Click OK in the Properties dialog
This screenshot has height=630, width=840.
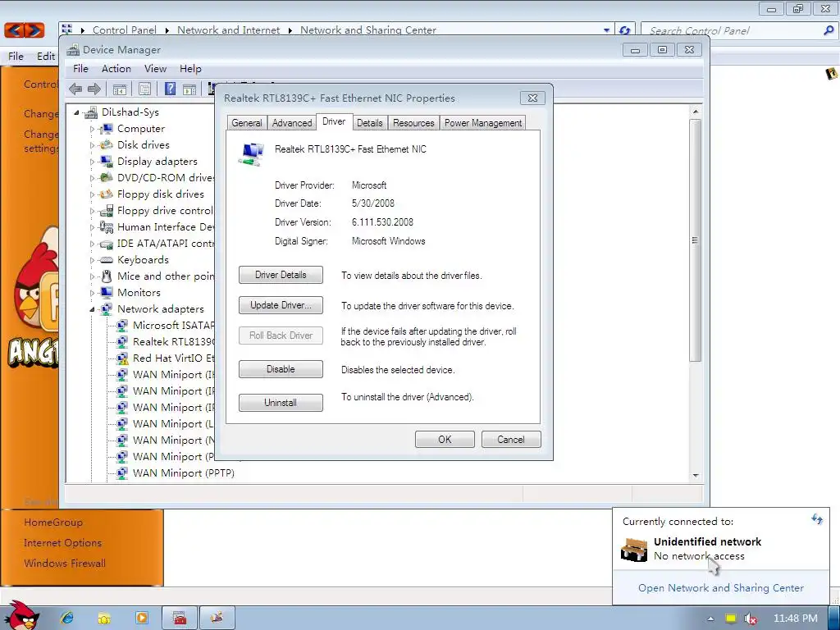tap(445, 440)
